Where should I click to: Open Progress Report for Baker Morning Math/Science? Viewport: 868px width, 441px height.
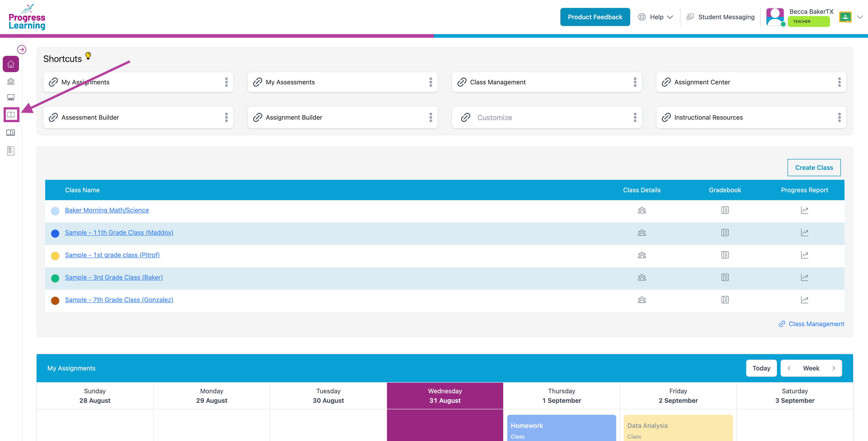[x=805, y=210]
